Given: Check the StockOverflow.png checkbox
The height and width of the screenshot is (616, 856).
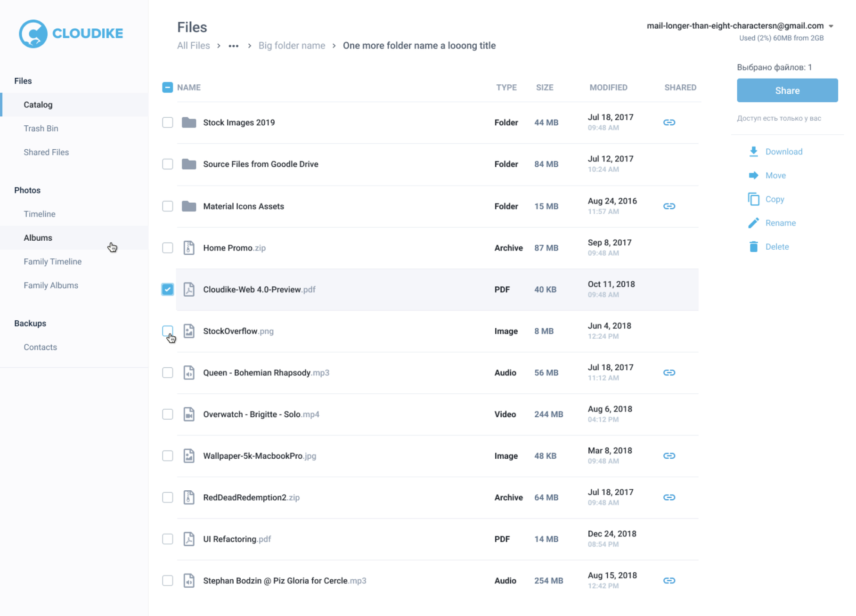Looking at the screenshot, I should [167, 331].
